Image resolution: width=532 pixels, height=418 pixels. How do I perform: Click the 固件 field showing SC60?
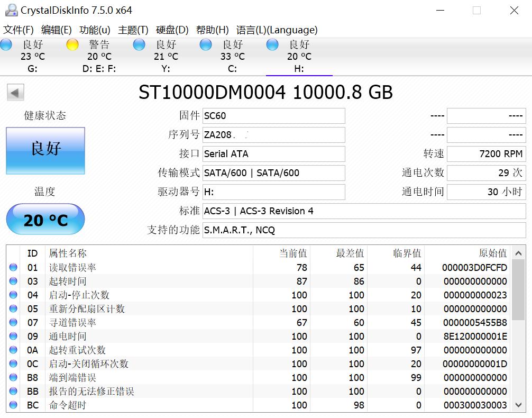pyautogui.click(x=274, y=116)
